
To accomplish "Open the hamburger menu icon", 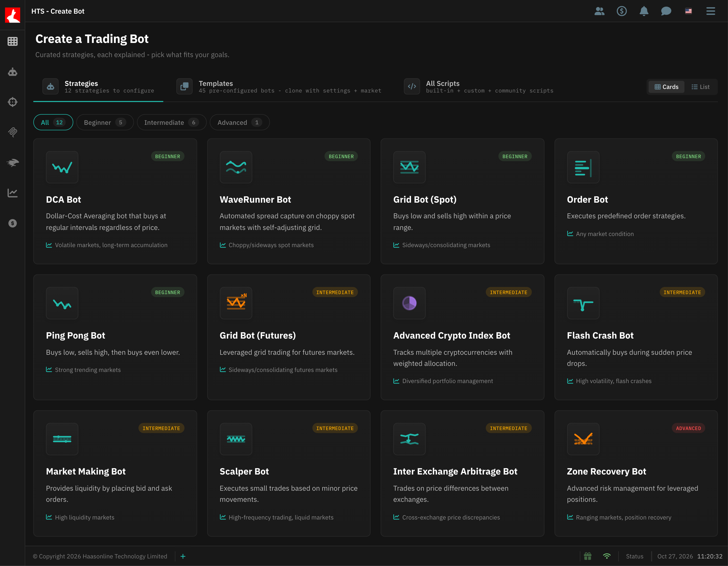I will pyautogui.click(x=711, y=11).
